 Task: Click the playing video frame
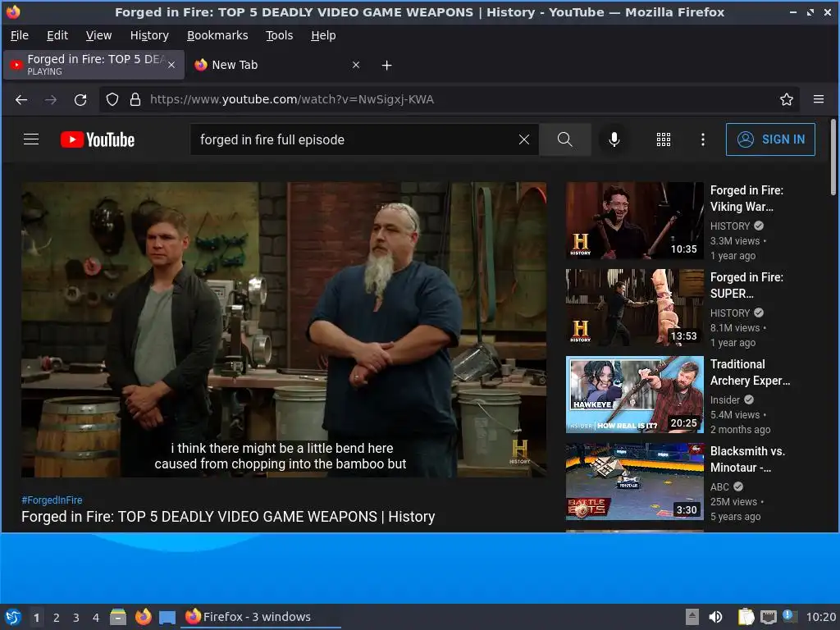click(x=284, y=330)
